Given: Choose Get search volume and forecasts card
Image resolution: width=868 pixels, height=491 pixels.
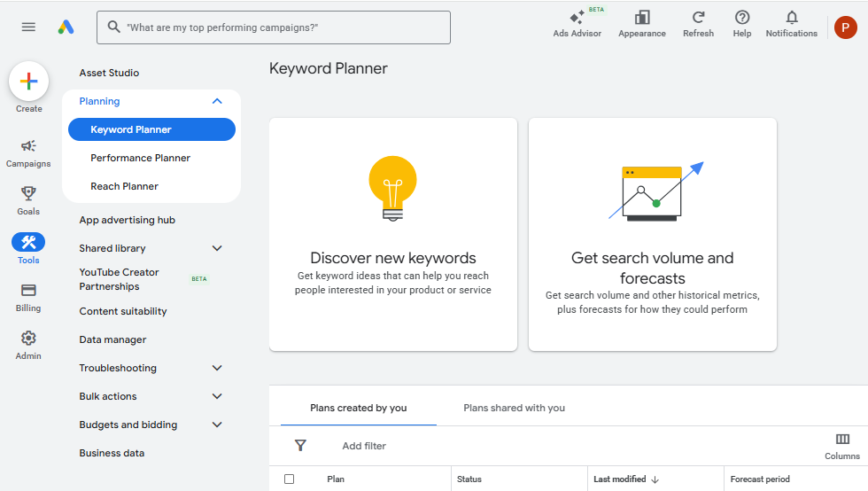Looking at the screenshot, I should click(x=652, y=234).
